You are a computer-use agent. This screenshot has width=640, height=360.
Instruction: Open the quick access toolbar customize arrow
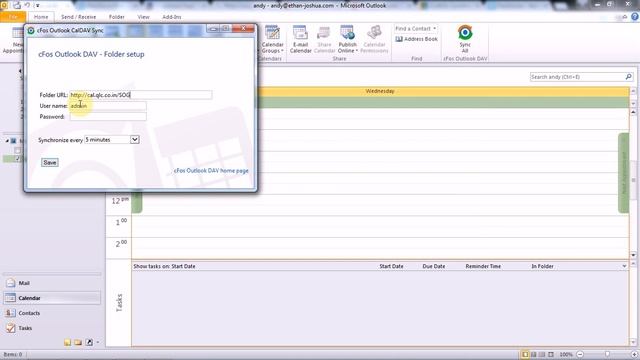pos(37,6)
